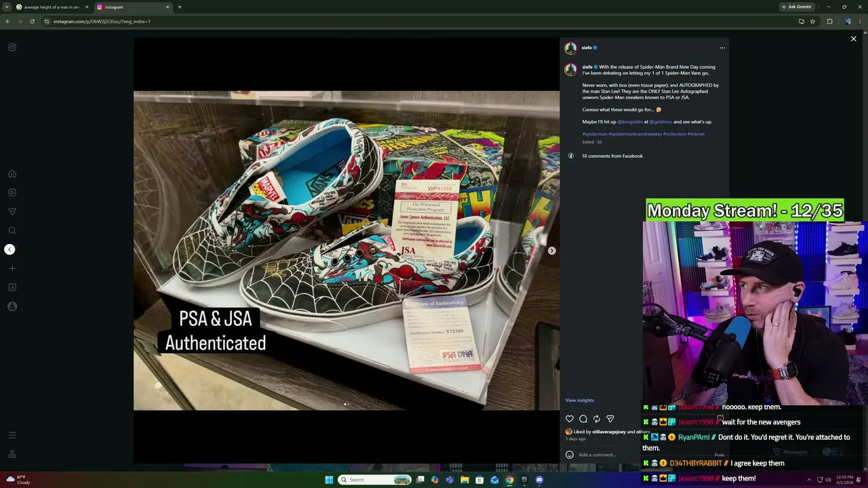The width and height of the screenshot is (868, 488).
Task: Open the #collection hashtag
Action: 675,134
